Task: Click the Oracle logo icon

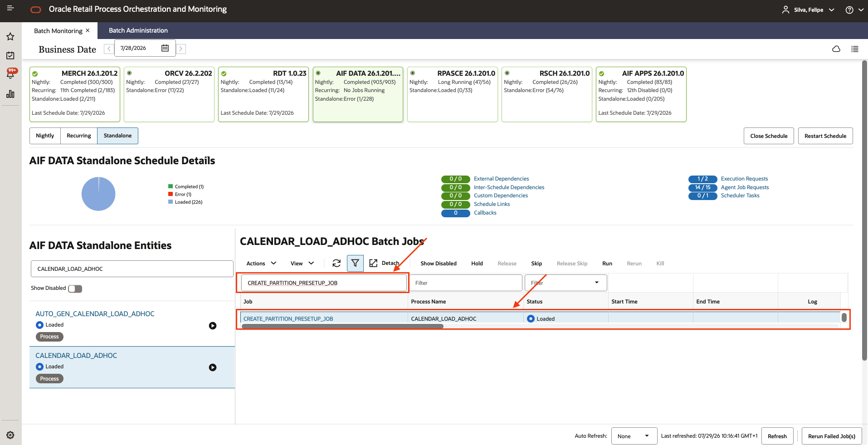Action: point(36,10)
